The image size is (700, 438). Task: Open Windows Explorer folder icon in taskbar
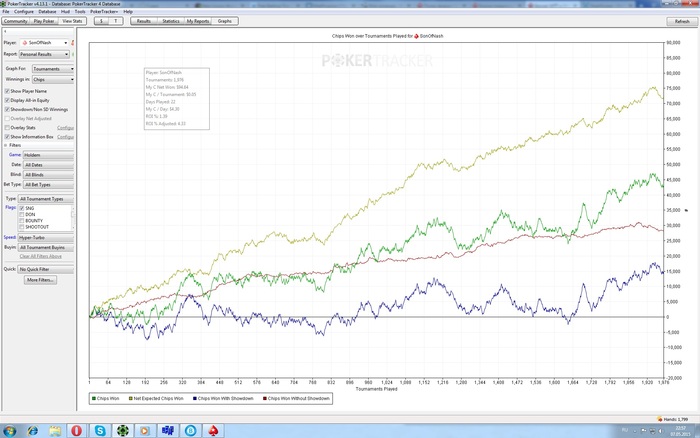[x=55, y=431]
